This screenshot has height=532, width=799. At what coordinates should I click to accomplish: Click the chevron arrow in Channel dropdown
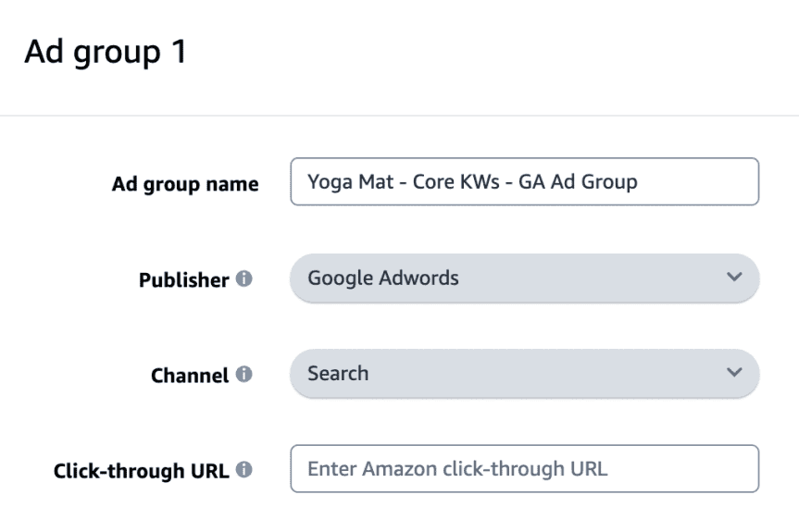coord(734,373)
